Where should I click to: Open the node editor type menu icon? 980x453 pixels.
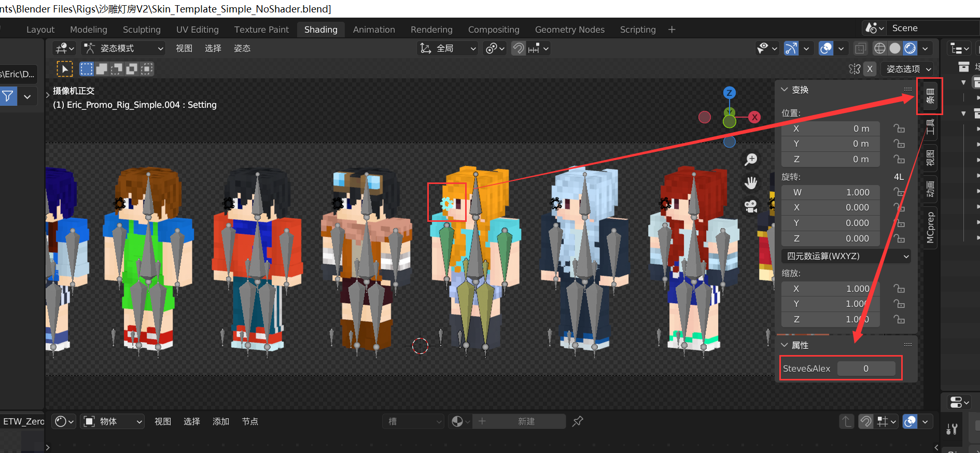[x=65, y=421]
